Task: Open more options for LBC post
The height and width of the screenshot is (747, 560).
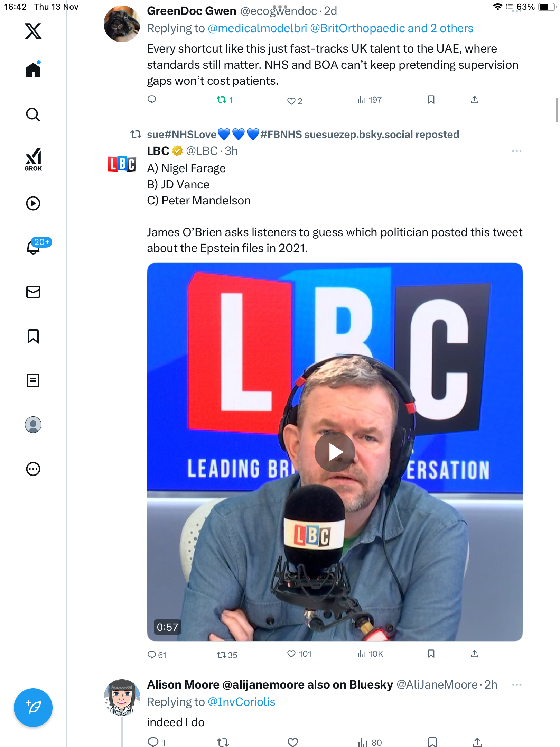Action: point(516,151)
